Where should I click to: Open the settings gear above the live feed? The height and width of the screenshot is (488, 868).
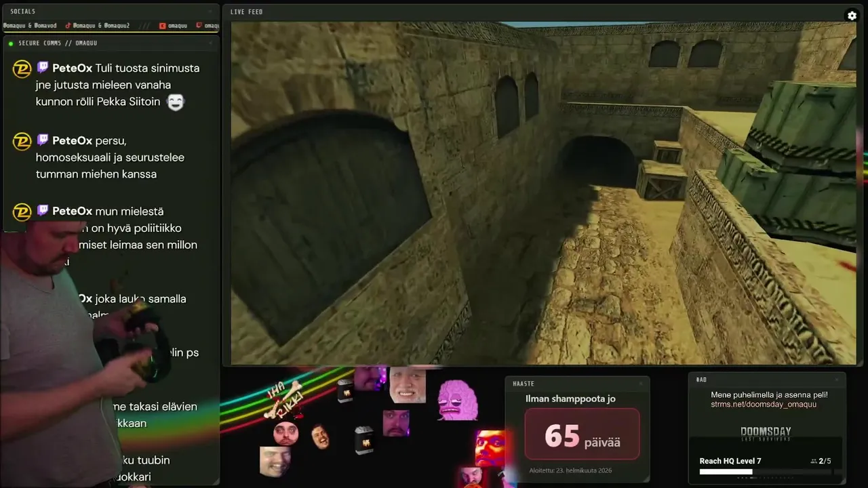[852, 16]
